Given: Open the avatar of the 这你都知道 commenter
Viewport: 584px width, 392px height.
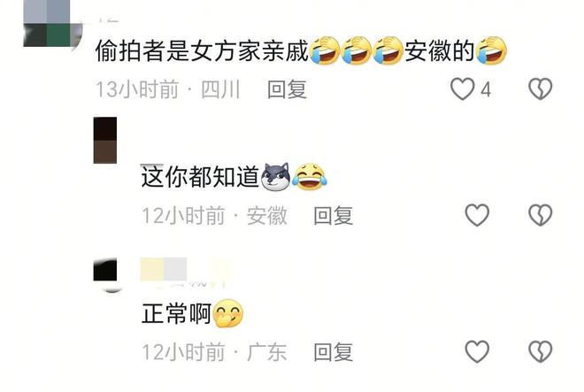Looking at the screenshot, I should tap(105, 141).
